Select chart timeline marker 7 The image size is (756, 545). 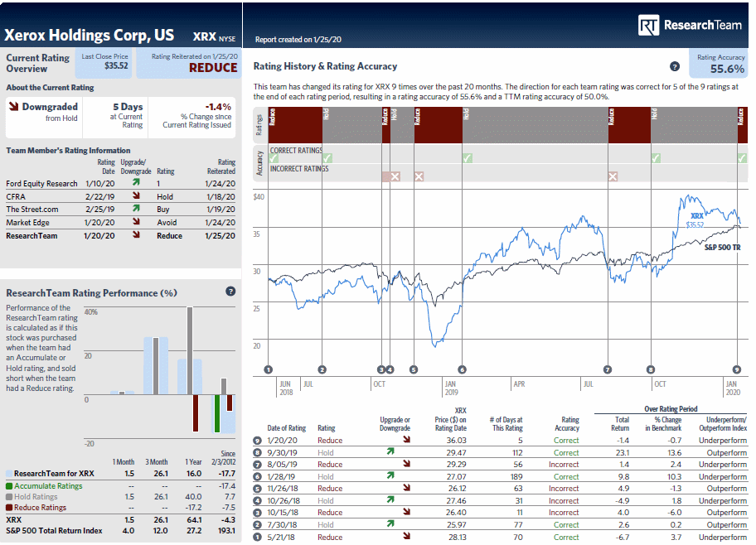(608, 369)
